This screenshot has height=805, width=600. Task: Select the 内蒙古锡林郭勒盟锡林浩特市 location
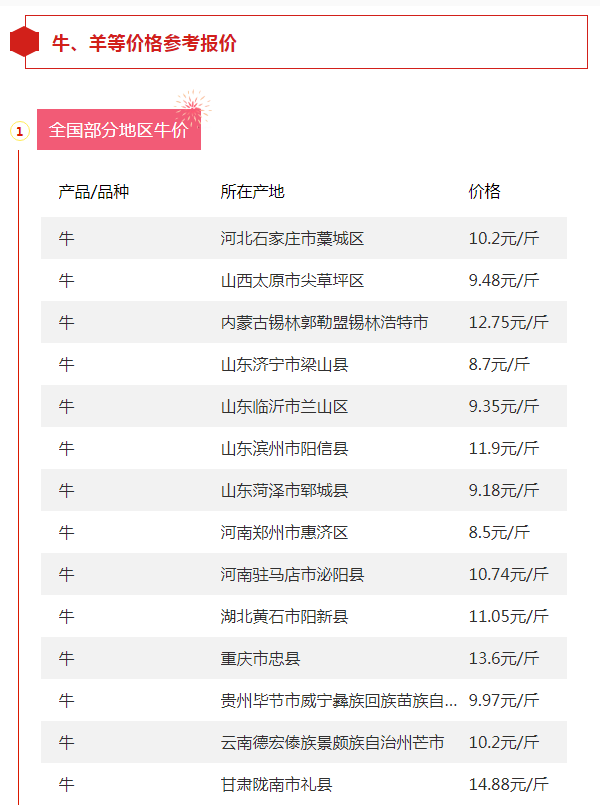(324, 323)
